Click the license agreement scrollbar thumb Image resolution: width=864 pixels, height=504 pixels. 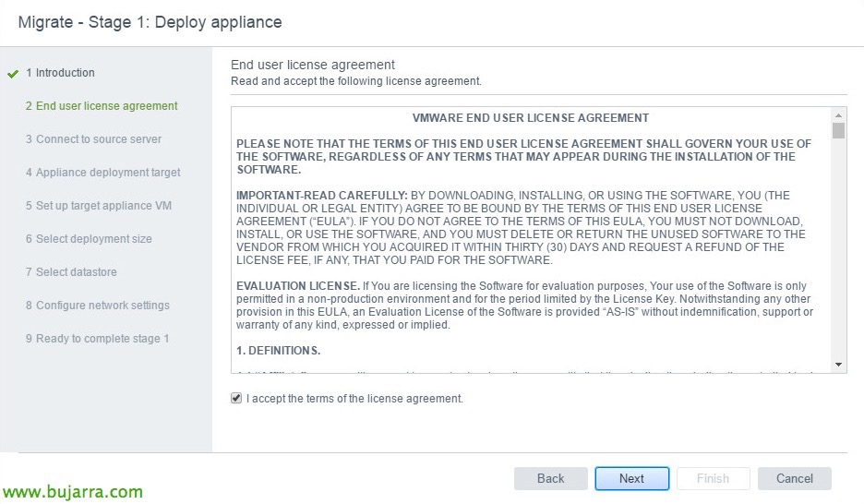click(x=838, y=130)
